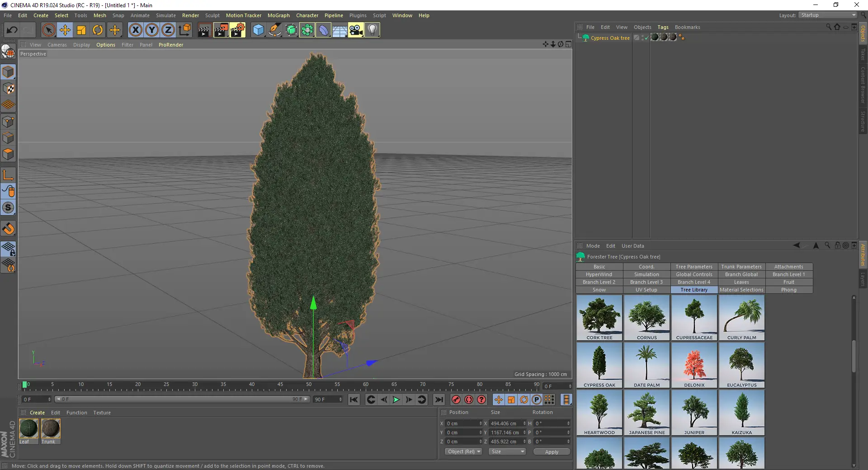Viewport: 868px width, 470px height.
Task: Open Edit Render Settings icon
Action: click(x=237, y=30)
